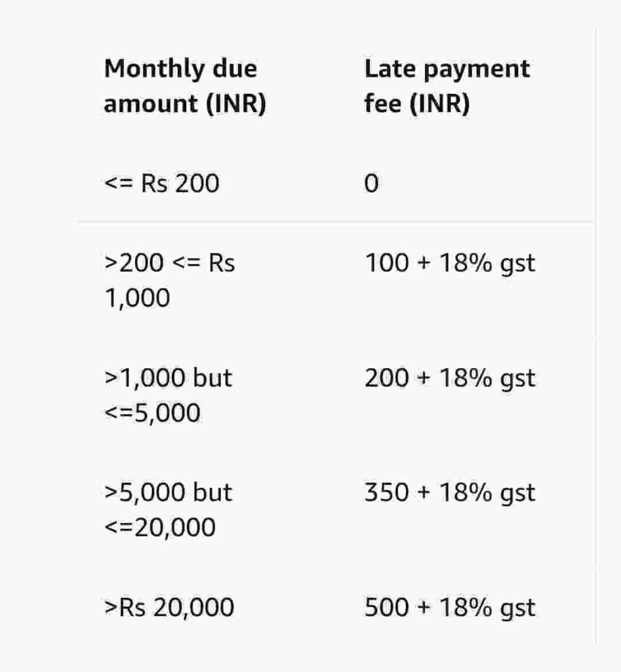Click the '<=5,000' text line
This screenshot has height=672, width=621.
(153, 413)
